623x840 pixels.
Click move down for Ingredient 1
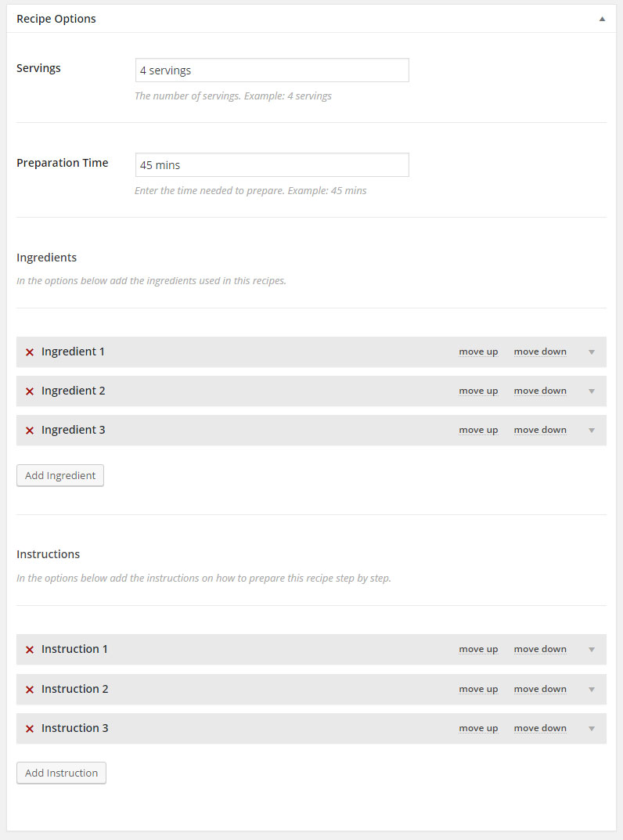click(540, 352)
